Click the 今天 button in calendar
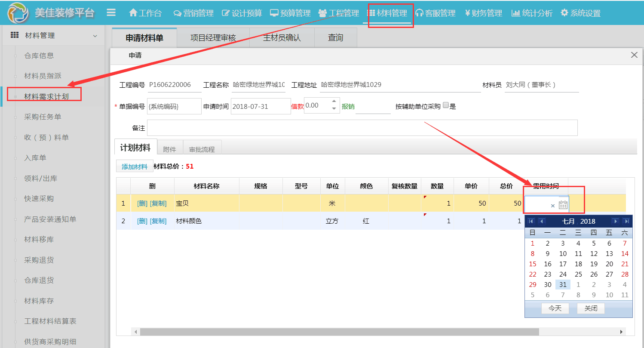The width and height of the screenshot is (644, 348). coord(555,308)
